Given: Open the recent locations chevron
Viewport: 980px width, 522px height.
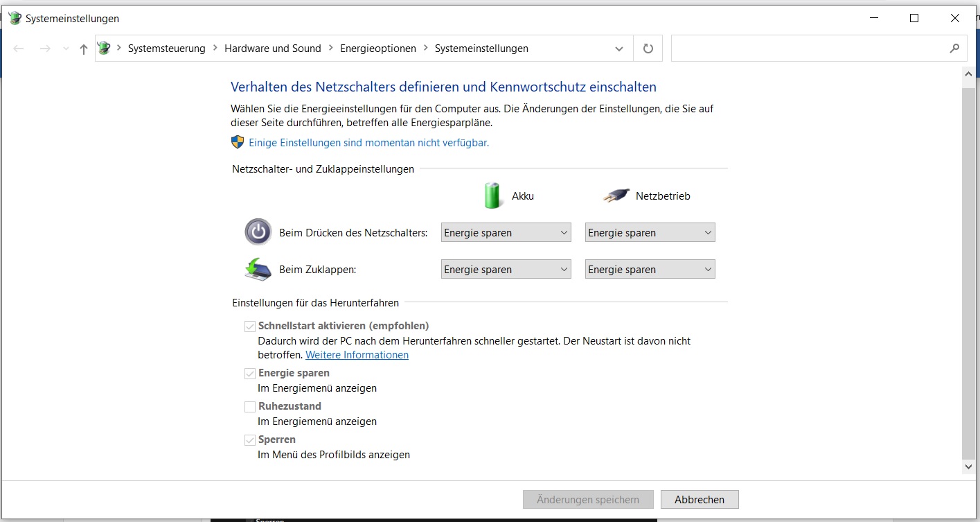Looking at the screenshot, I should coord(66,49).
